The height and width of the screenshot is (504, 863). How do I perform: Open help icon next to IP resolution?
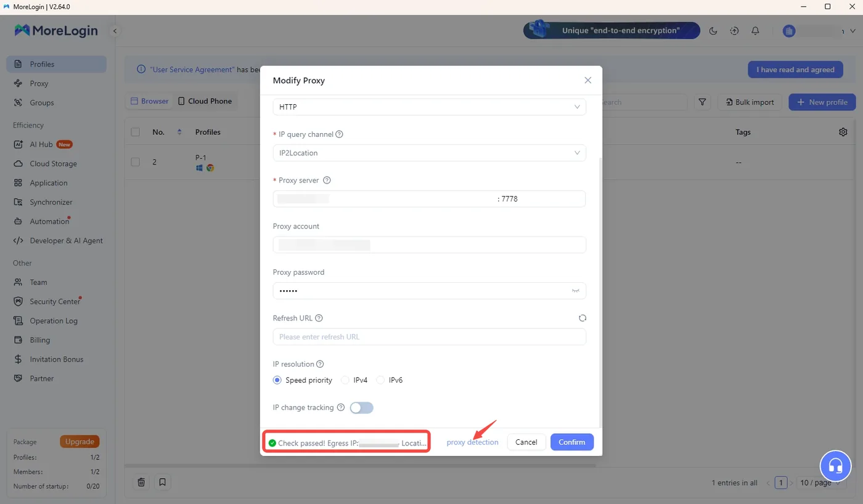320,364
